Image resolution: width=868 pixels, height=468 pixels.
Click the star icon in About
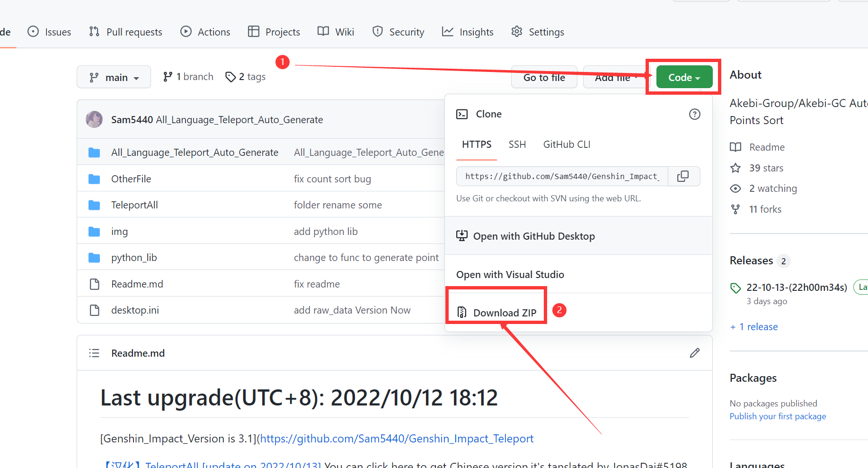coord(735,168)
